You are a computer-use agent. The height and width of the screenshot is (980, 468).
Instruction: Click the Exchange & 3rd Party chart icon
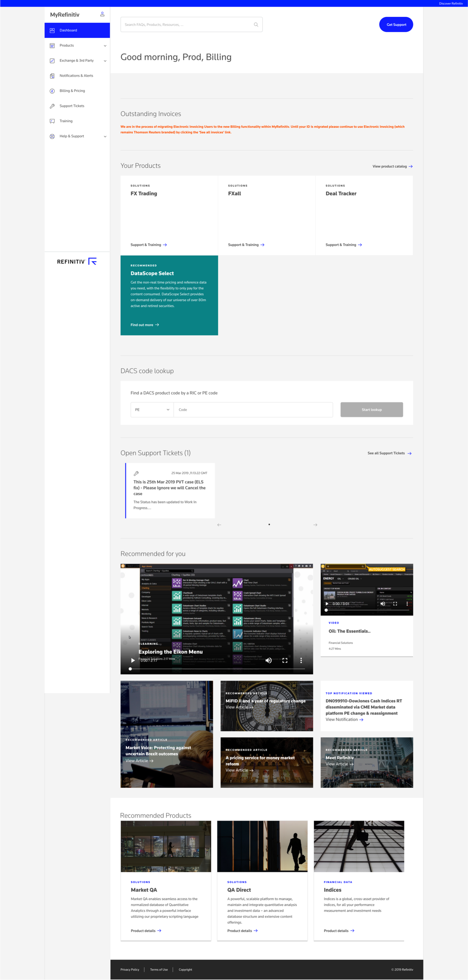click(x=52, y=61)
